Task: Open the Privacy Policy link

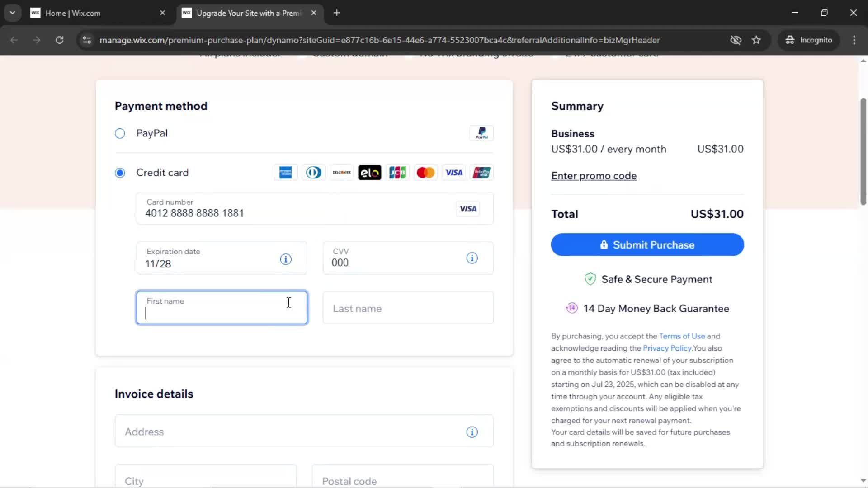Action: [x=667, y=348]
